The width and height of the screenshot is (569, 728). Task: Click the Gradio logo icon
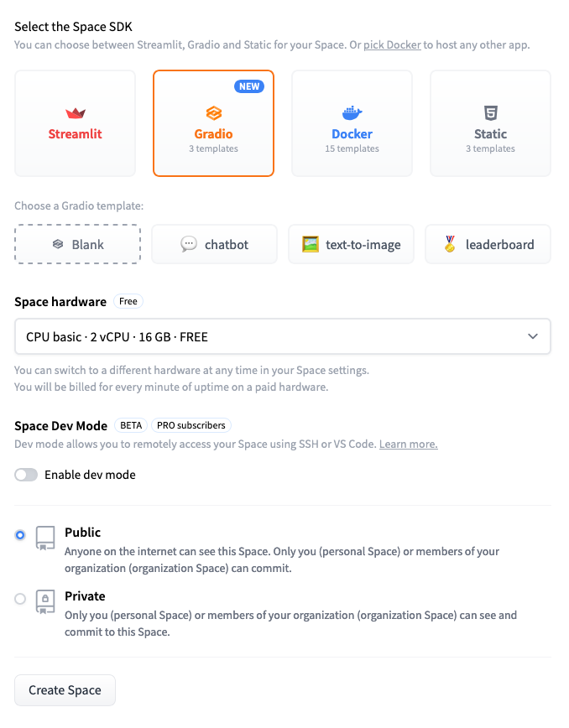(213, 113)
